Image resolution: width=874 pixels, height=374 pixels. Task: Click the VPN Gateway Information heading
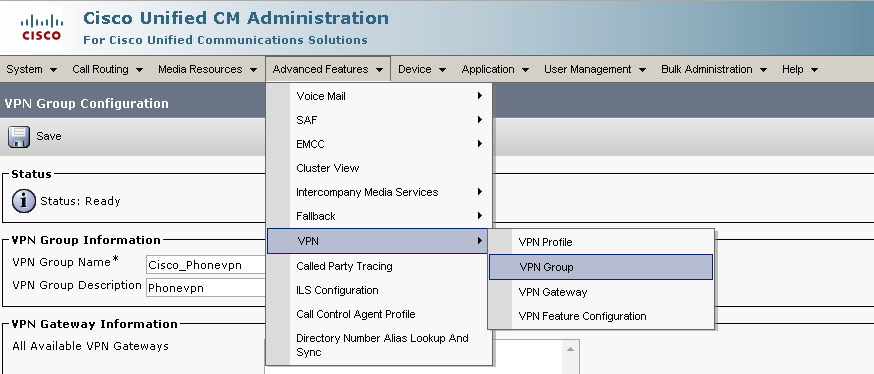(x=94, y=324)
